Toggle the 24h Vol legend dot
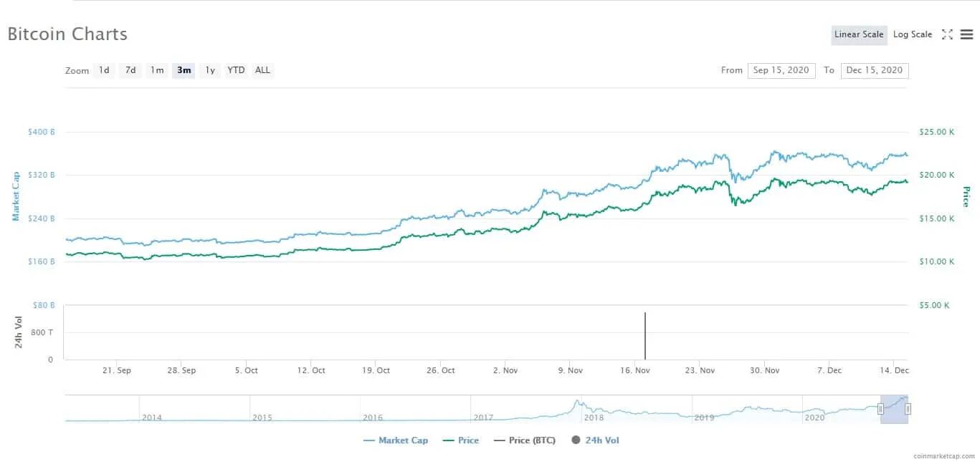This screenshot has height=472, width=980. pyautogui.click(x=576, y=440)
